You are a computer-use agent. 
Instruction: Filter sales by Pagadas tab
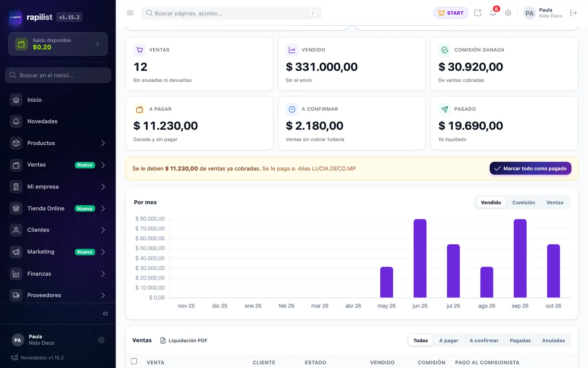(x=520, y=340)
